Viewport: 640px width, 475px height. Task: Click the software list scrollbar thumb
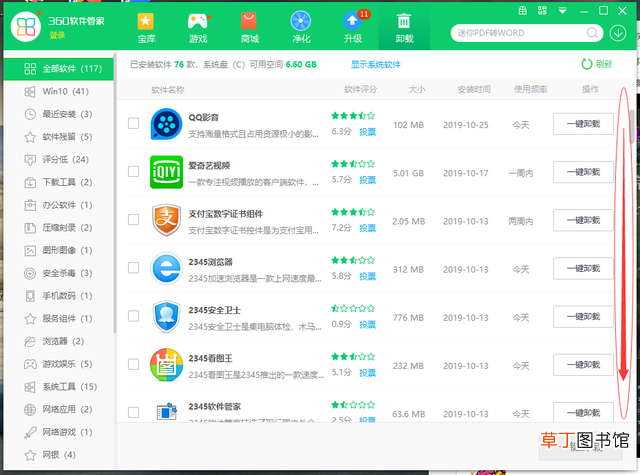632,127
